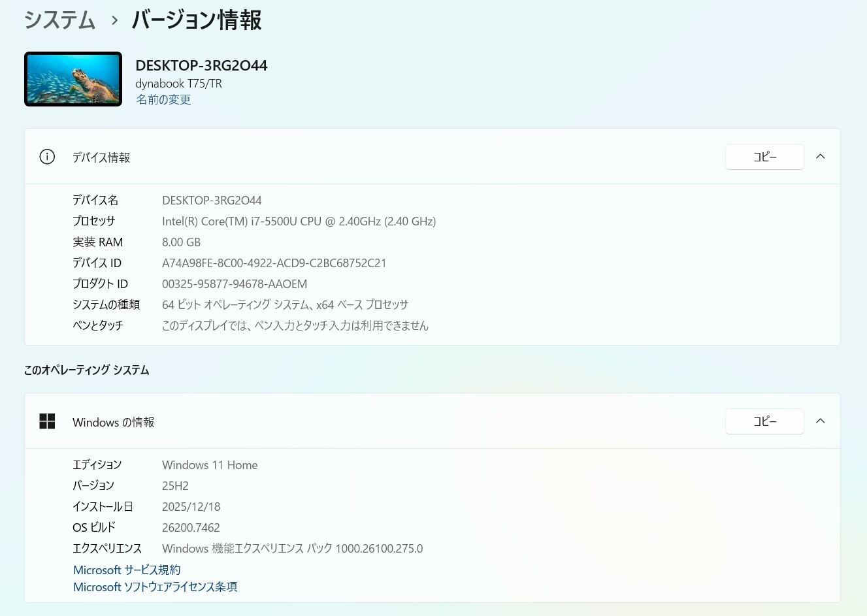Click the OS ビルド label

tap(94, 528)
